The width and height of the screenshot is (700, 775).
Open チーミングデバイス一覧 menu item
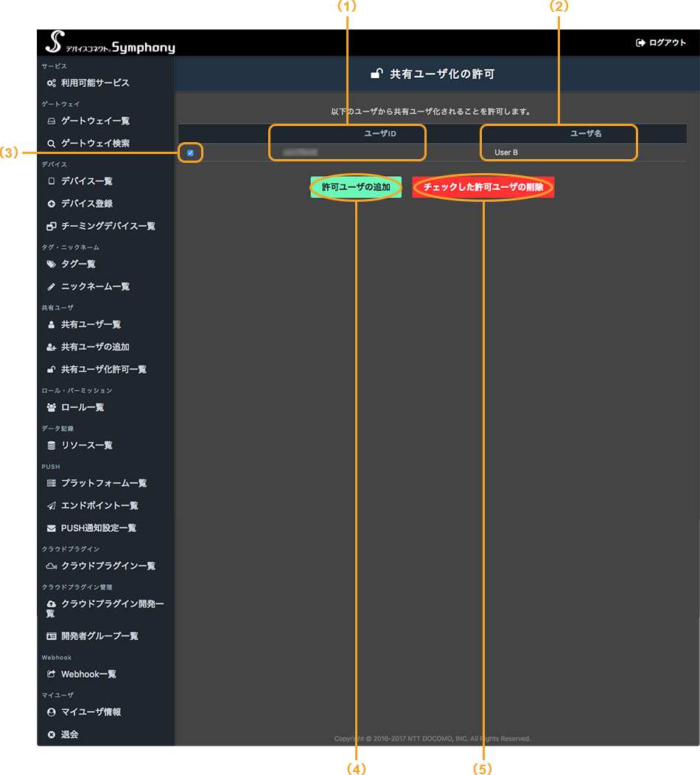pyautogui.click(x=108, y=226)
